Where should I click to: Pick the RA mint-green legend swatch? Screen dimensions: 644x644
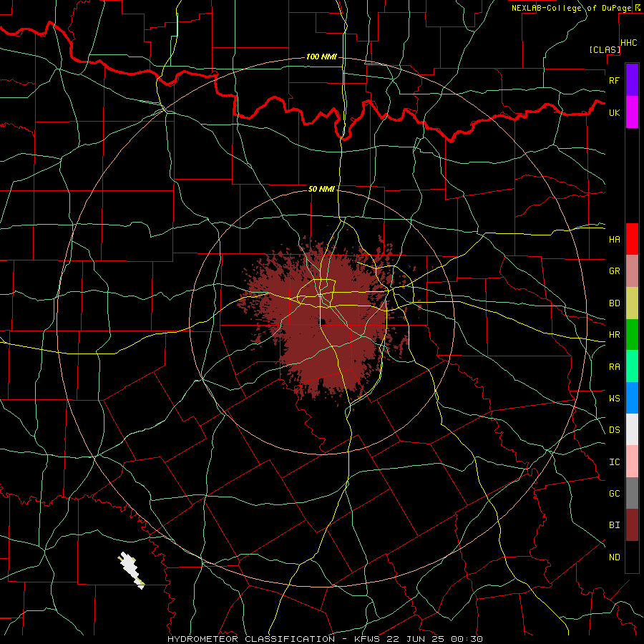click(632, 366)
